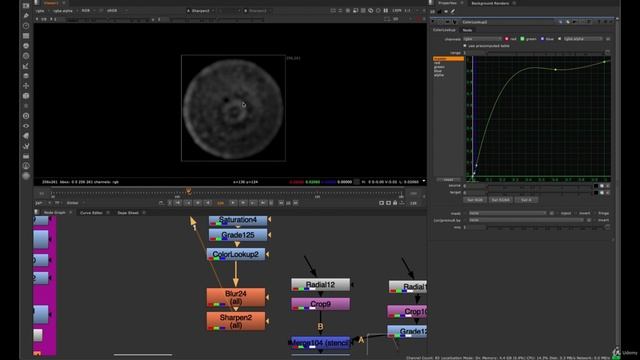This screenshot has height=360, width=640.
Task: Select the master curve in the list
Action: point(448,59)
